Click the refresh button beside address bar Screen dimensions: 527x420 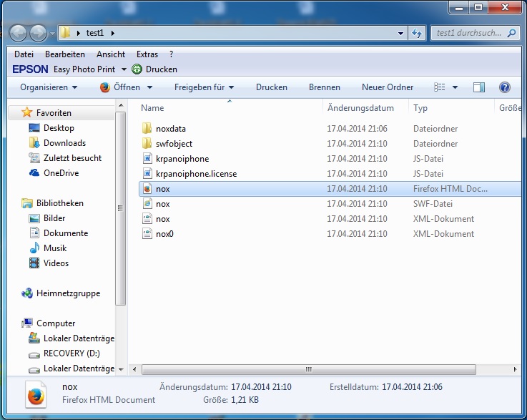pyautogui.click(x=418, y=34)
